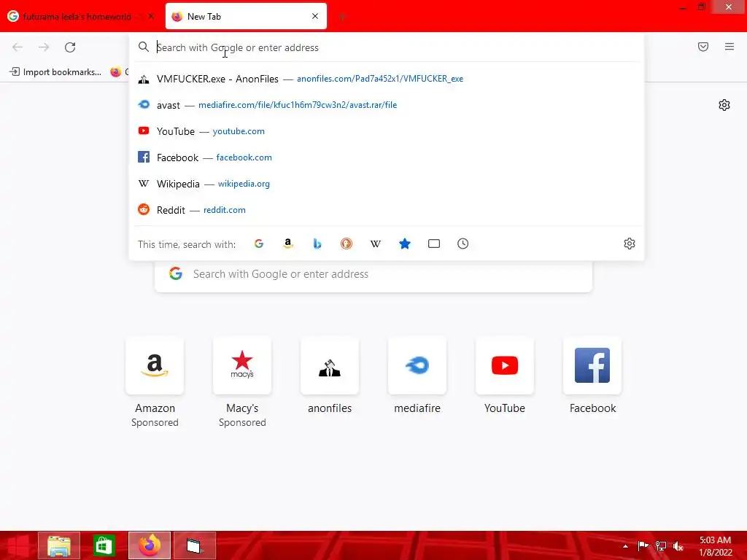Open the Pocket save icon
Viewport: 747px width, 560px height.
pos(703,47)
